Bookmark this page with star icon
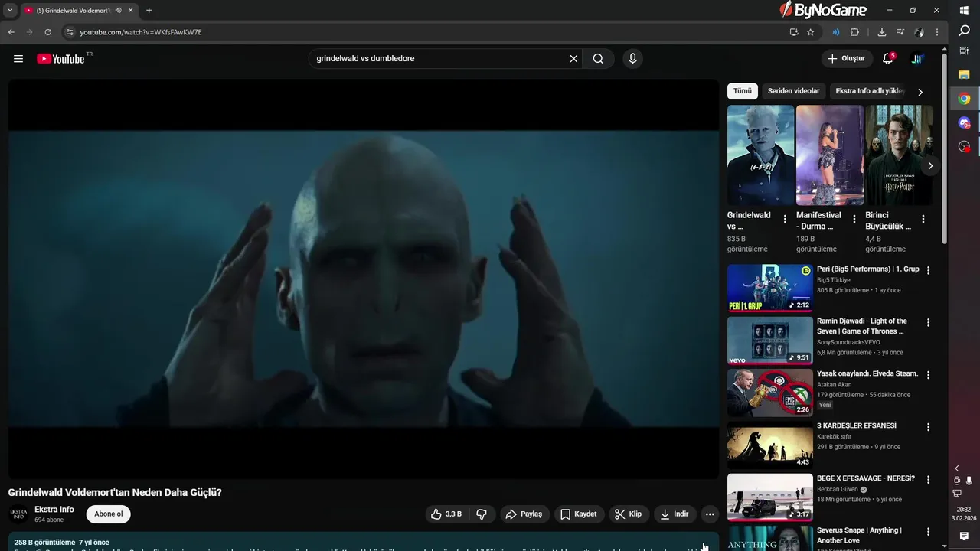This screenshot has height=551, width=980. tap(811, 32)
